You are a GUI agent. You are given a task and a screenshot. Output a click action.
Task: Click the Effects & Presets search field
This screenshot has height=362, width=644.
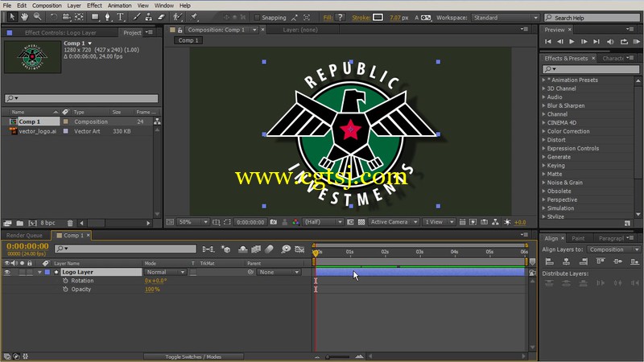[591, 69]
